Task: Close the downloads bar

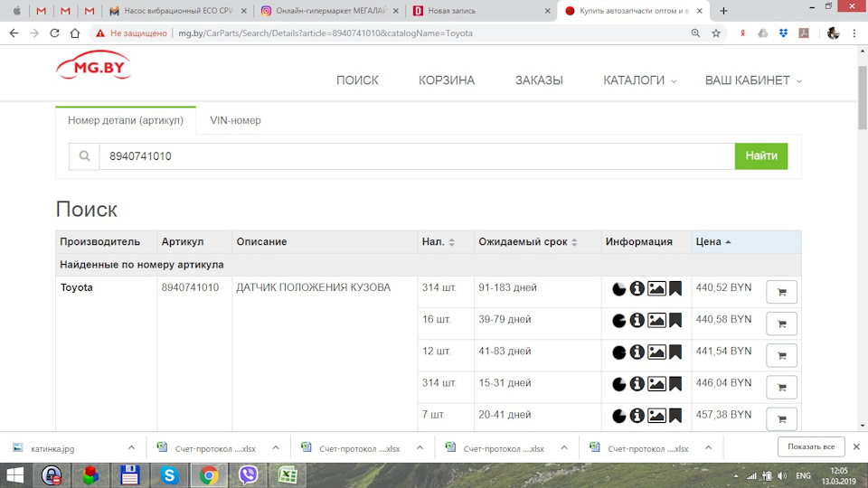Action: pyautogui.click(x=856, y=446)
